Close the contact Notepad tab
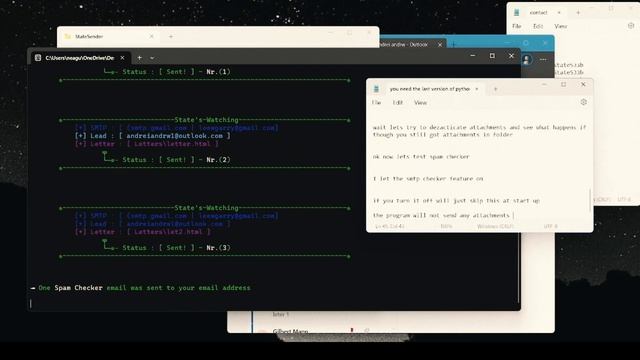 coord(559,13)
